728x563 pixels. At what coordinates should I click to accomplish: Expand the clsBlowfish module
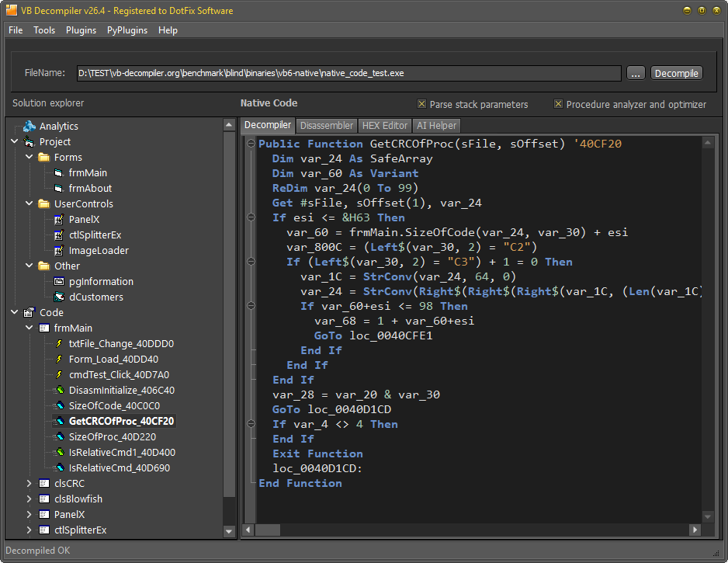29,499
